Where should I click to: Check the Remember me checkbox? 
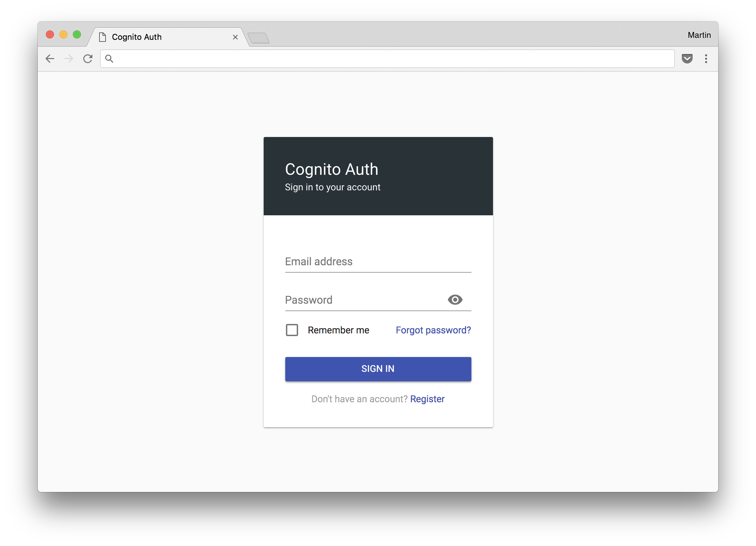[x=292, y=330]
